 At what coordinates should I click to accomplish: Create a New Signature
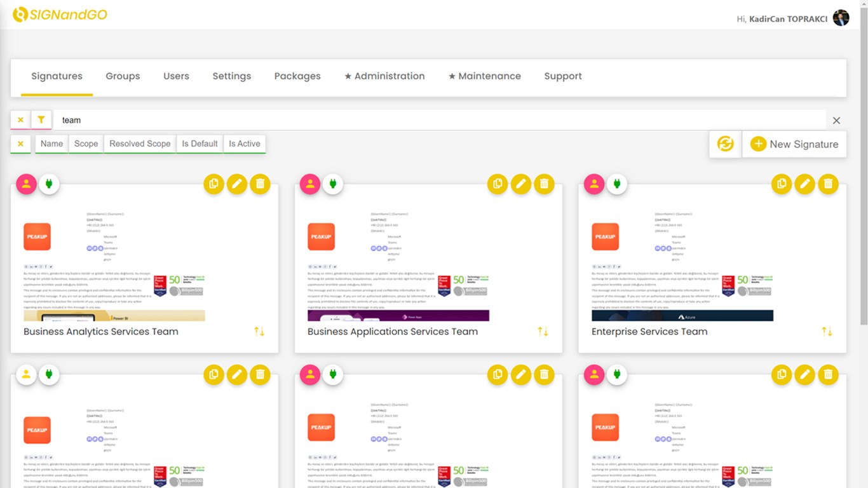pos(794,144)
